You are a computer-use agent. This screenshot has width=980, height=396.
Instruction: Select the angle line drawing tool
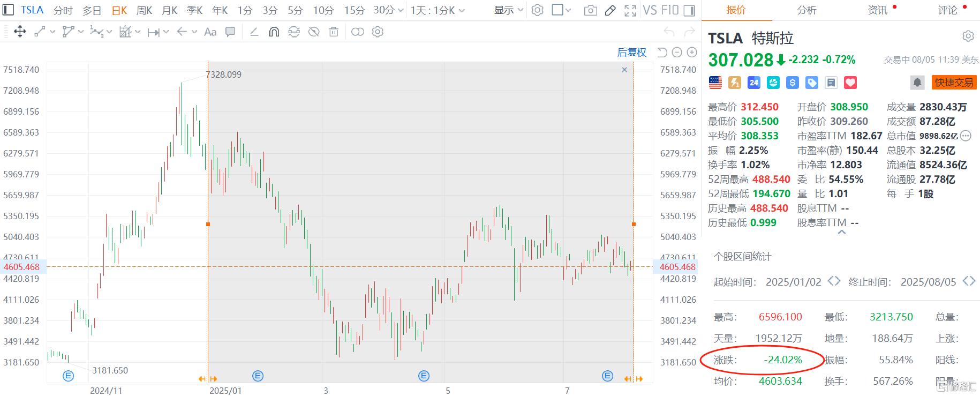[254, 32]
